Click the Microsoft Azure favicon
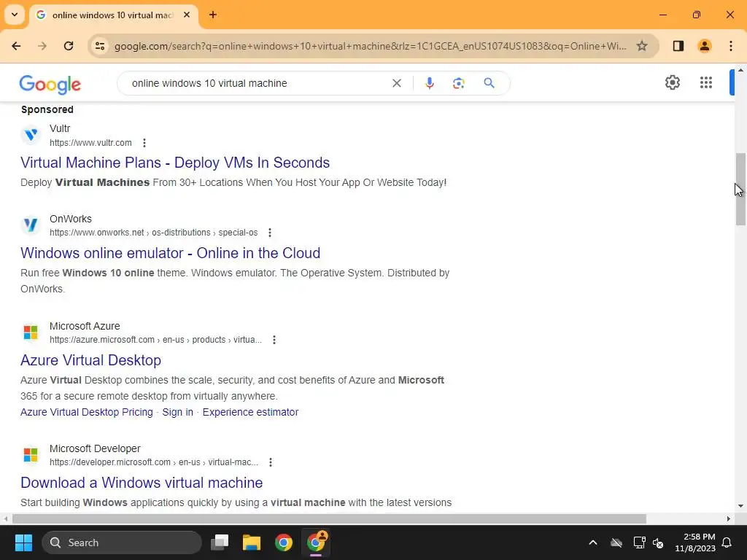Viewport: 747px width, 560px height. [x=31, y=332]
